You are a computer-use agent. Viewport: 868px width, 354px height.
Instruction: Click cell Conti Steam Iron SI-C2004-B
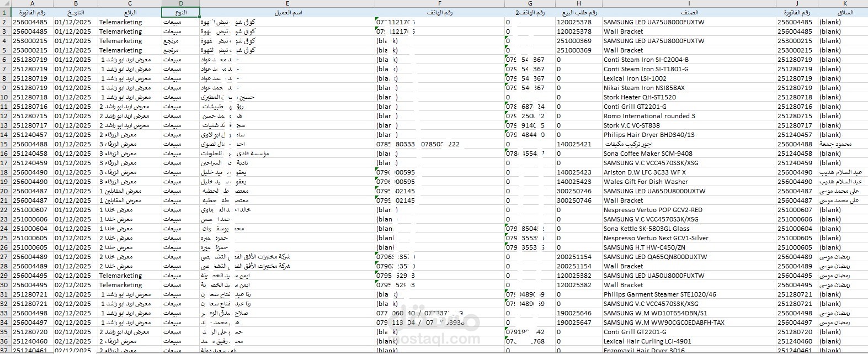click(689, 60)
